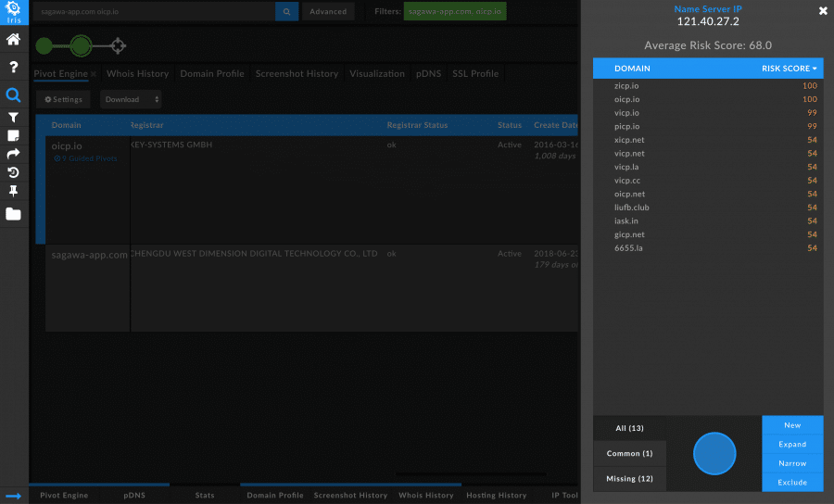Open the Filter funnel sidebar icon
This screenshot has width=834, height=504.
click(x=13, y=118)
